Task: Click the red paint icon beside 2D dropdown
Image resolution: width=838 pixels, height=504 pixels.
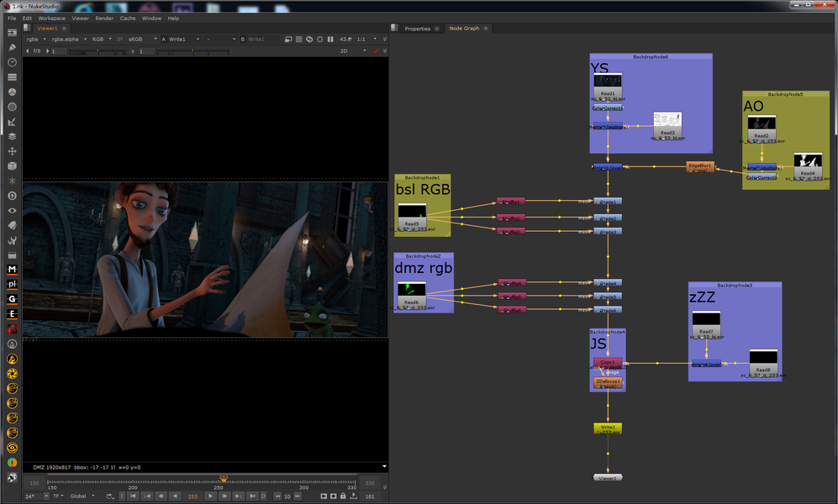Action: coord(377,51)
